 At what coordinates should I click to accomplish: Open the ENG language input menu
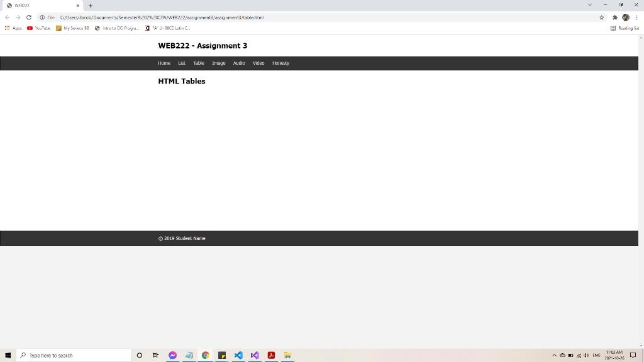click(596, 355)
